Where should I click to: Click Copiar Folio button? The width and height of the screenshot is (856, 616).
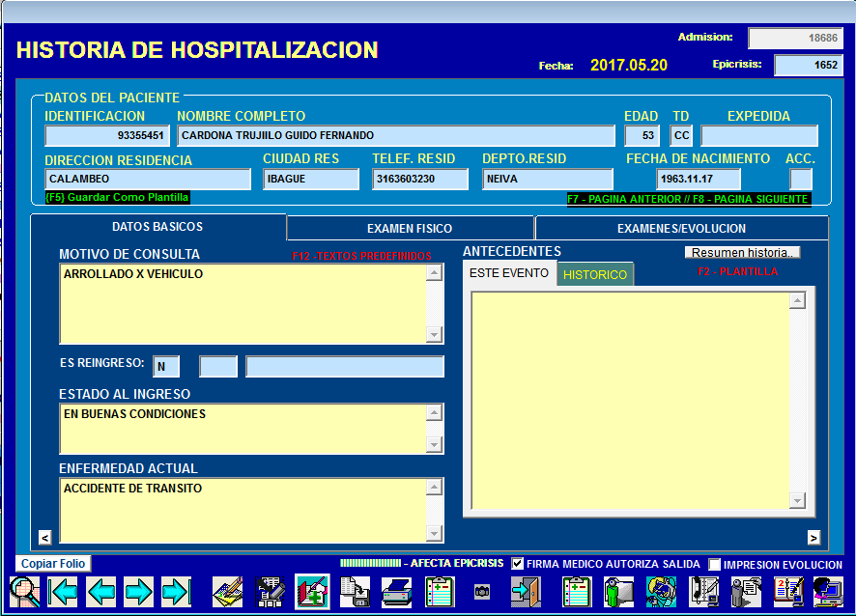(53, 564)
